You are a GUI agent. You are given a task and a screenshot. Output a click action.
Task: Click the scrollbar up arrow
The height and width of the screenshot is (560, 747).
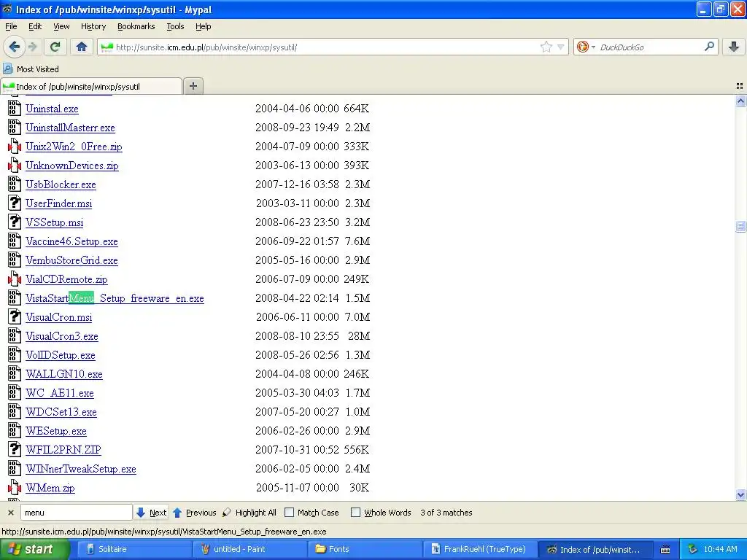click(740, 101)
